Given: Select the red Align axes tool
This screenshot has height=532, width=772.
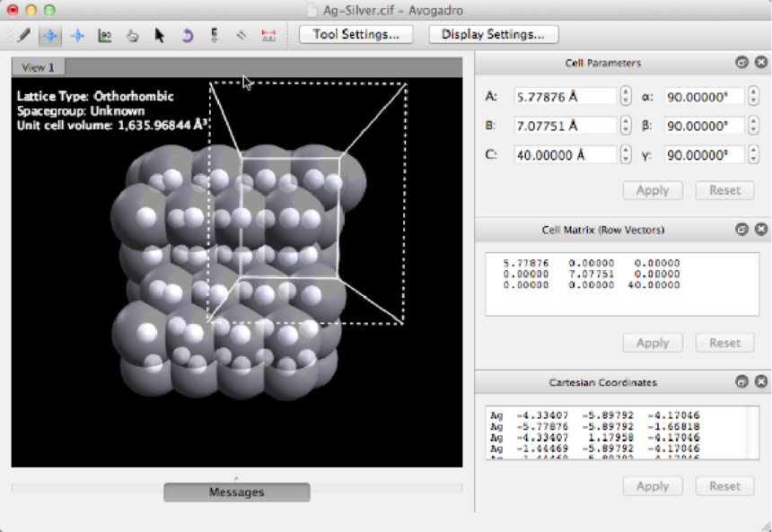Looking at the screenshot, I should tap(268, 35).
